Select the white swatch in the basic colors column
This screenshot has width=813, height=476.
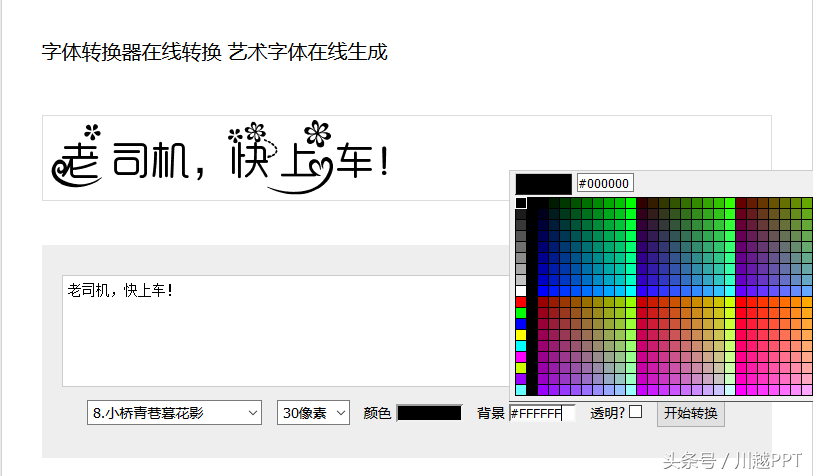pyautogui.click(x=521, y=291)
